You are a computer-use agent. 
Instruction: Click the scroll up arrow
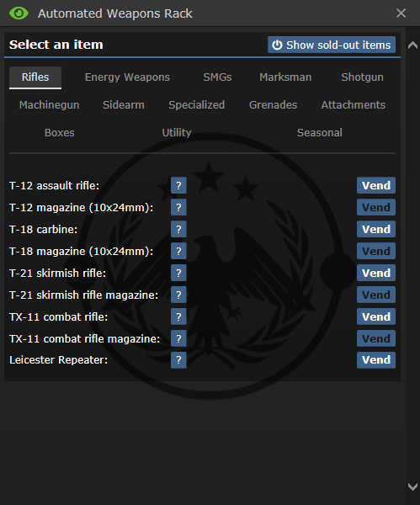pos(412,45)
